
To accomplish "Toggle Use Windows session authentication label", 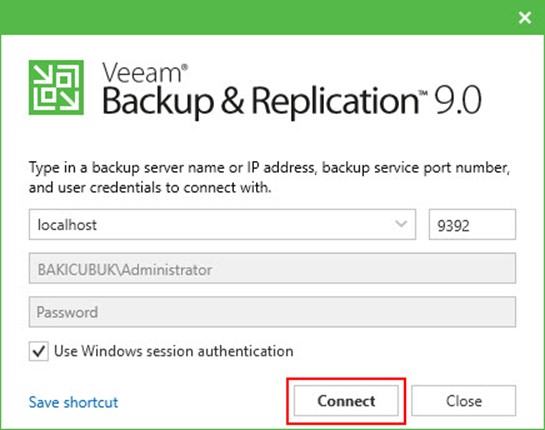I will [173, 351].
